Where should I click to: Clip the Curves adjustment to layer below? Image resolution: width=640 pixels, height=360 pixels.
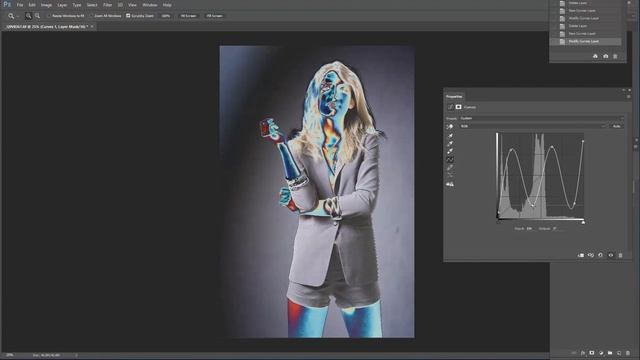pyautogui.click(x=581, y=255)
